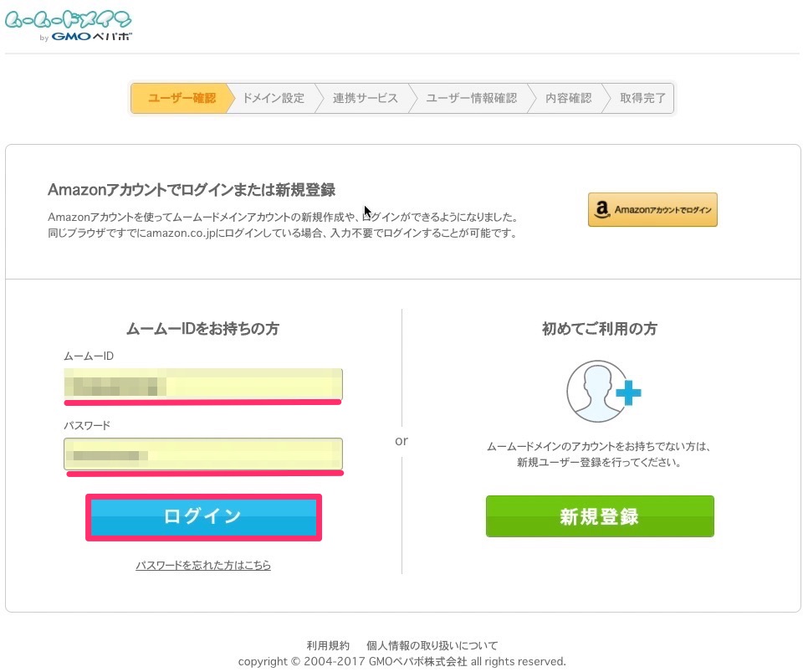The width and height of the screenshot is (803, 672).
Task: Select the ユーザー情報確認 step
Action: click(471, 98)
